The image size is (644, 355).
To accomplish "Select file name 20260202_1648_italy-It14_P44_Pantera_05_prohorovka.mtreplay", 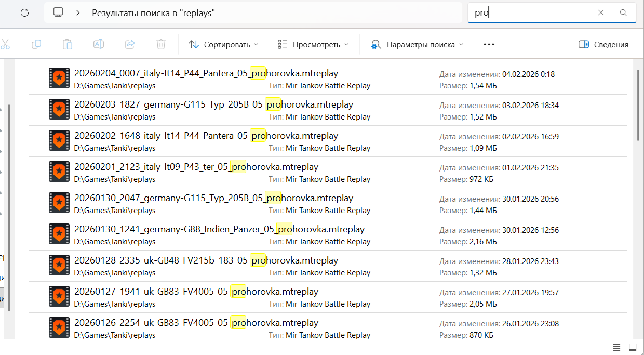I will pos(206,136).
